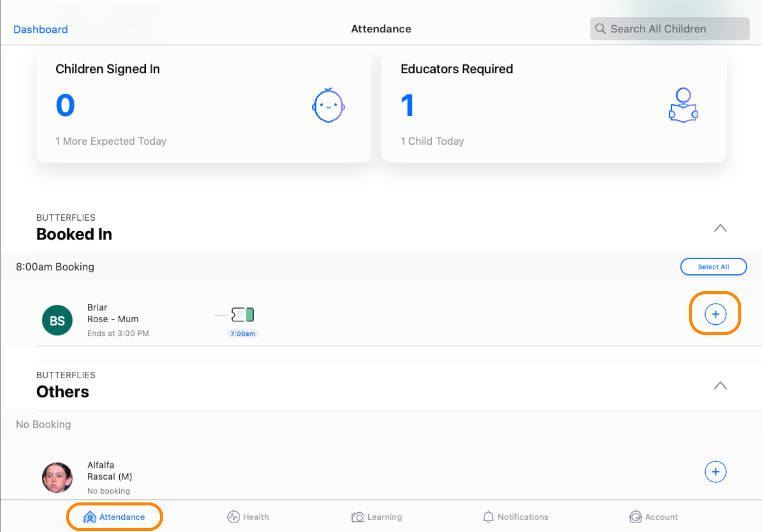Switch to the Attendance tab
This screenshot has width=762, height=532.
click(x=114, y=517)
